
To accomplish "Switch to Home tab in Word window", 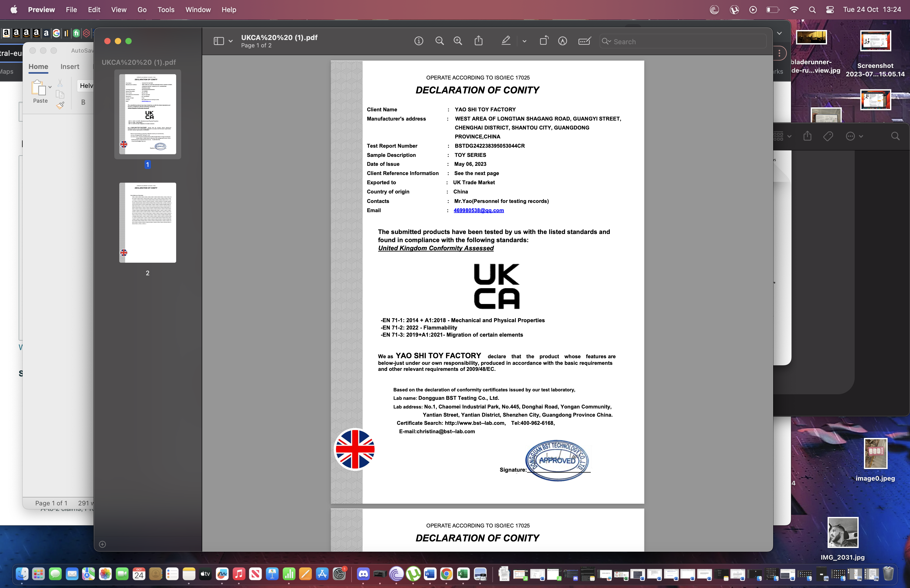I will click(x=38, y=66).
